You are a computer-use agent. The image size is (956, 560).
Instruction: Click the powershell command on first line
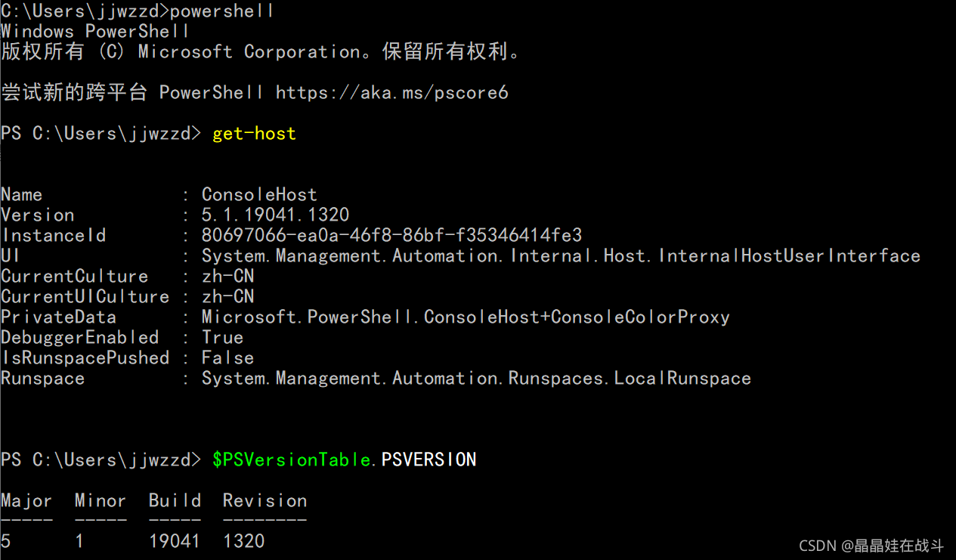click(x=222, y=11)
